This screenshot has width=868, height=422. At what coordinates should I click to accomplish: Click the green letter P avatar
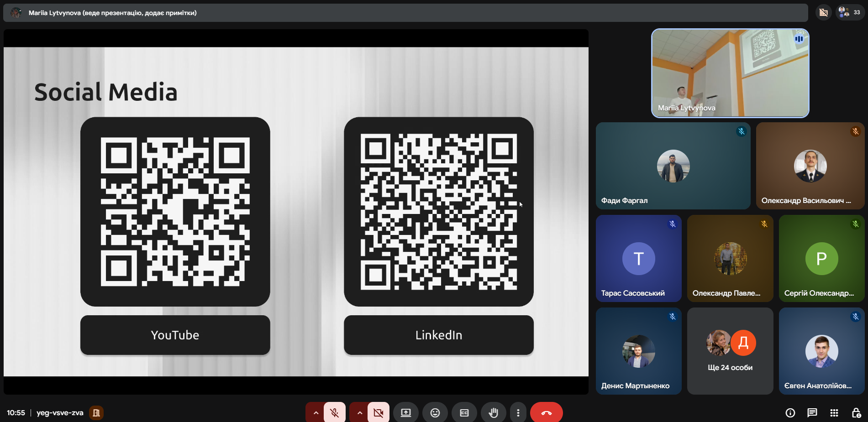point(822,259)
